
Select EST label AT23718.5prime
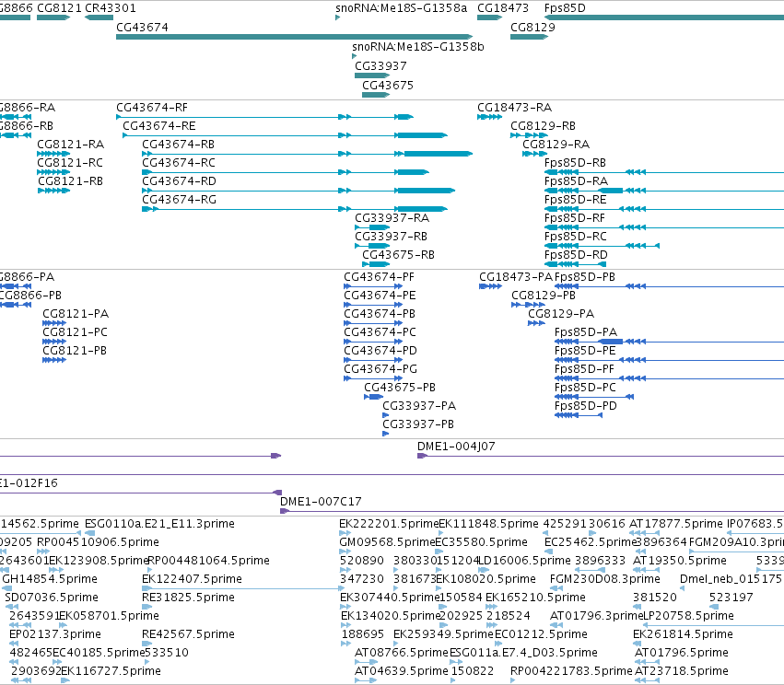pyautogui.click(x=682, y=671)
